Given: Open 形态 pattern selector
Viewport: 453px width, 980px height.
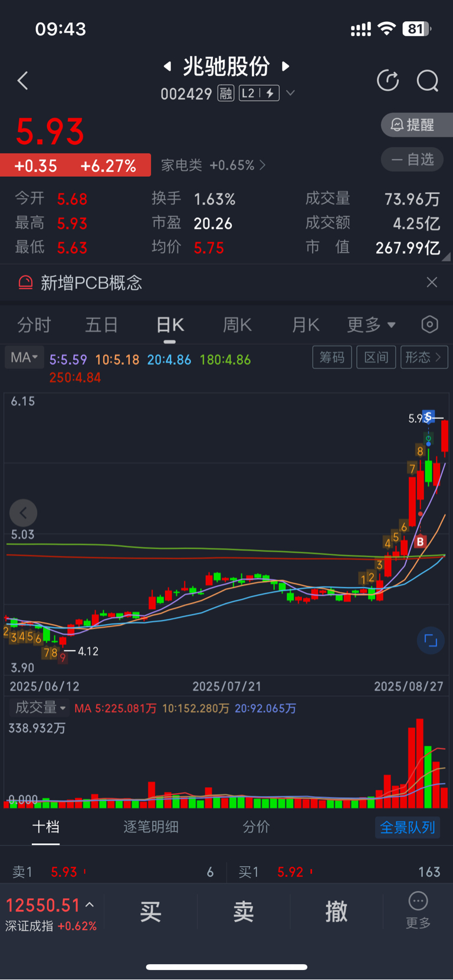Looking at the screenshot, I should (424, 357).
